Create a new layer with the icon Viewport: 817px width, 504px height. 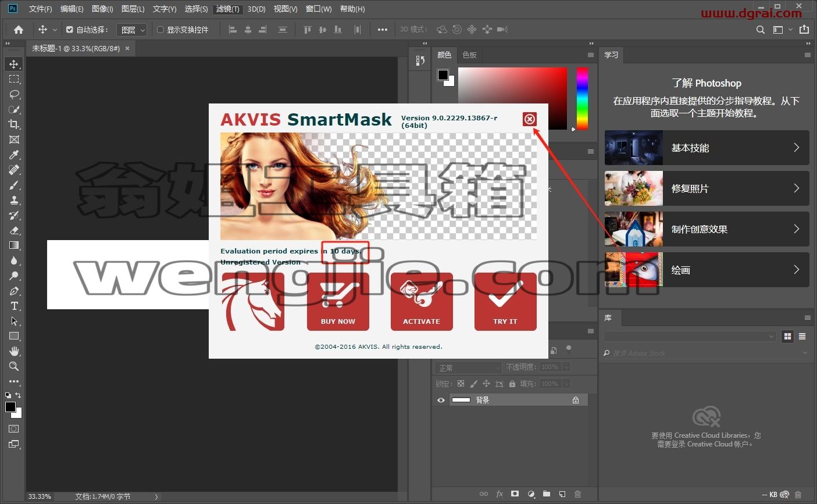(x=562, y=494)
